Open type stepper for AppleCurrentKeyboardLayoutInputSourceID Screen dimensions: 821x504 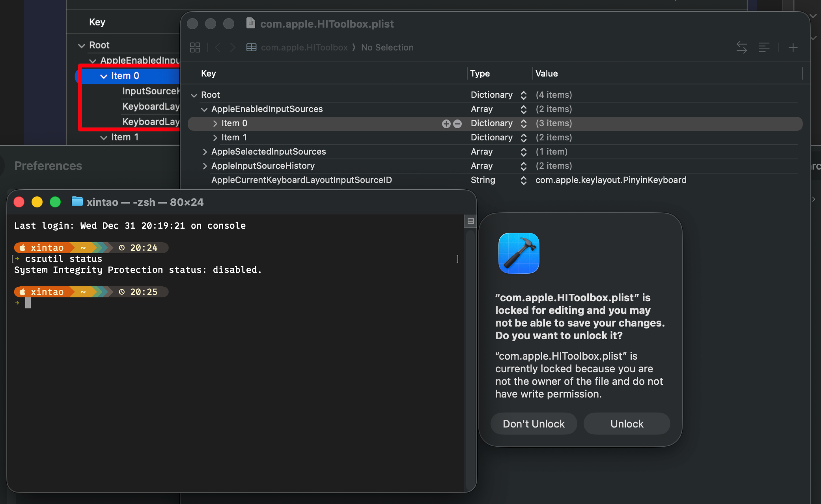[523, 180]
